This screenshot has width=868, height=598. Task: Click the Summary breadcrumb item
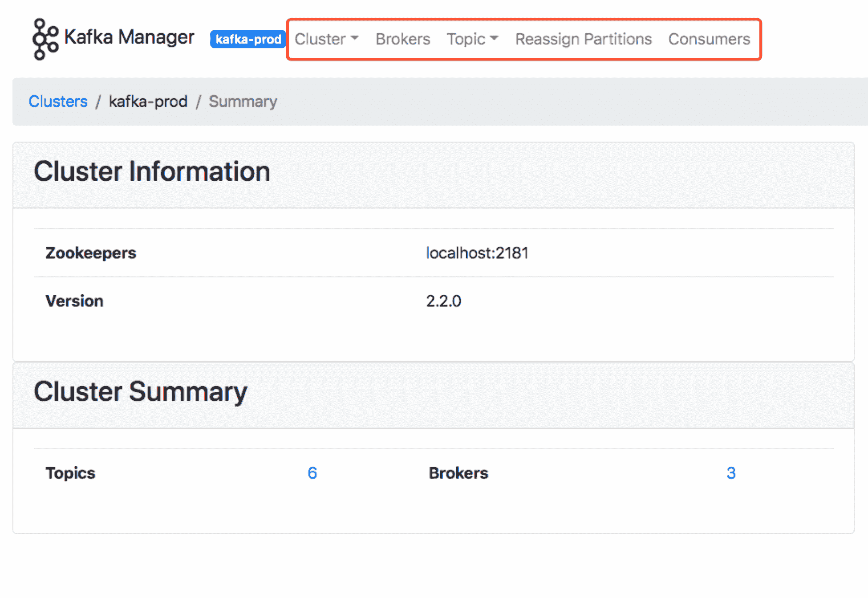(x=243, y=102)
